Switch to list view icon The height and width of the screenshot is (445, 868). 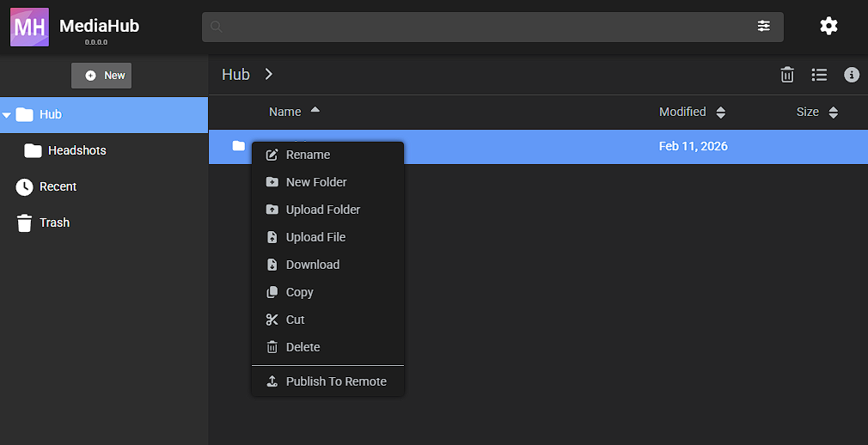(x=819, y=75)
